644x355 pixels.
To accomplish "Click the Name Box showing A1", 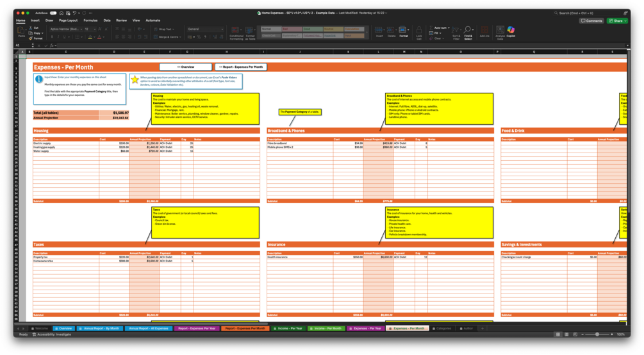I will coord(24,45).
